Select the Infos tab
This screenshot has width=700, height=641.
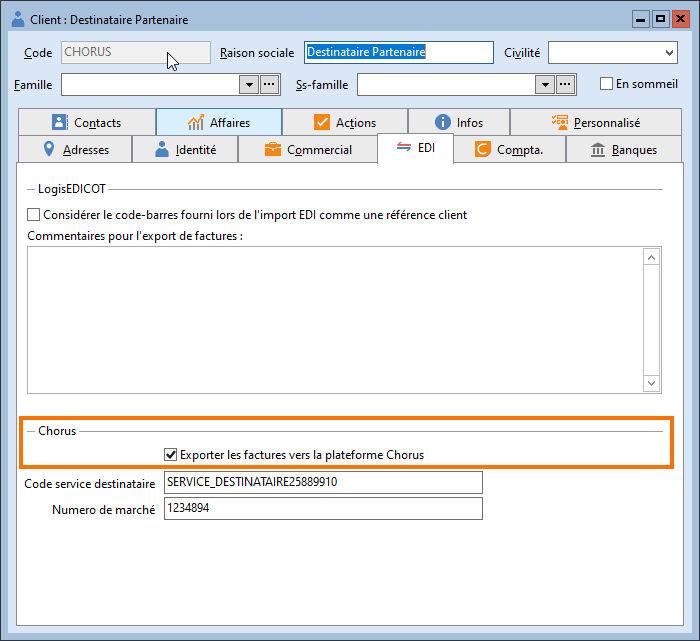pyautogui.click(x=459, y=122)
